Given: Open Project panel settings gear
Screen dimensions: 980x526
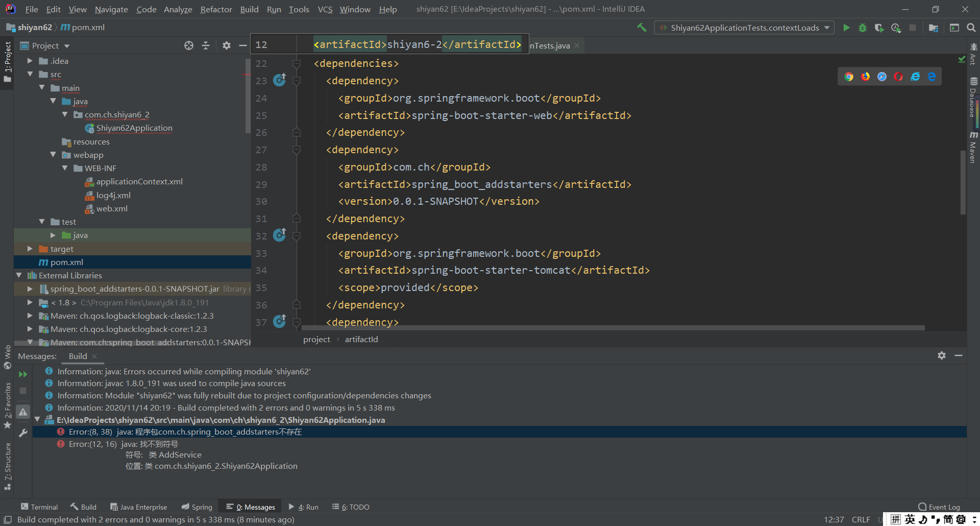Looking at the screenshot, I should click(x=227, y=45).
